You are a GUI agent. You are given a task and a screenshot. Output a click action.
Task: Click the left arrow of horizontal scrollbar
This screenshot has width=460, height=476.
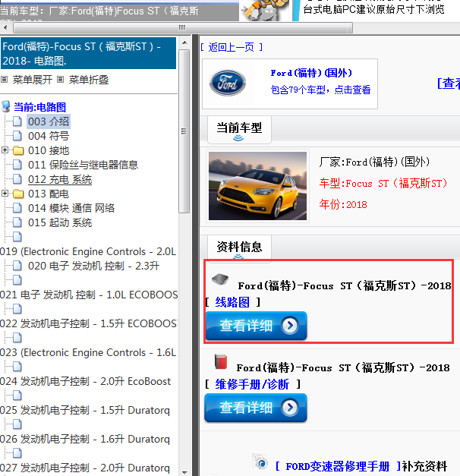pos(5,28)
